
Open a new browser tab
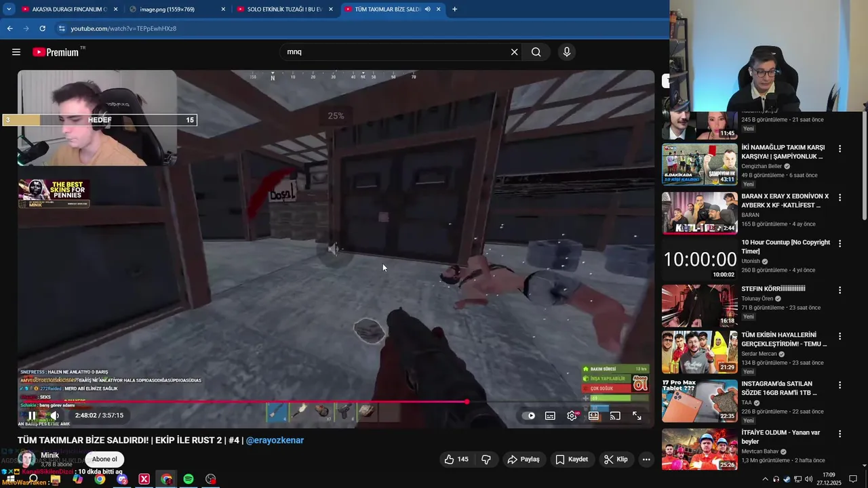pos(454,9)
